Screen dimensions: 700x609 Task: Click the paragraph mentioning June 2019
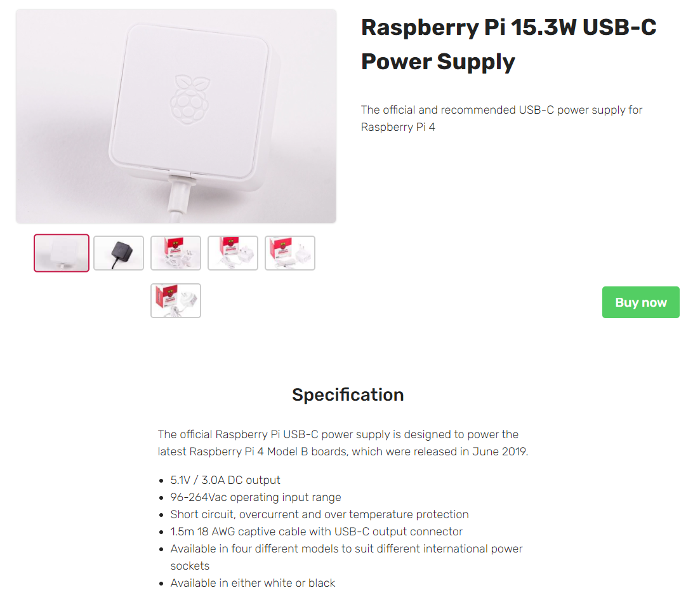(343, 443)
